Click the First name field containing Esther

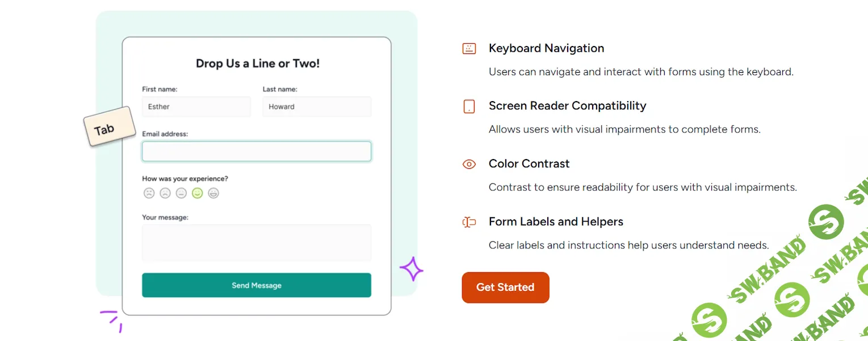click(x=196, y=107)
